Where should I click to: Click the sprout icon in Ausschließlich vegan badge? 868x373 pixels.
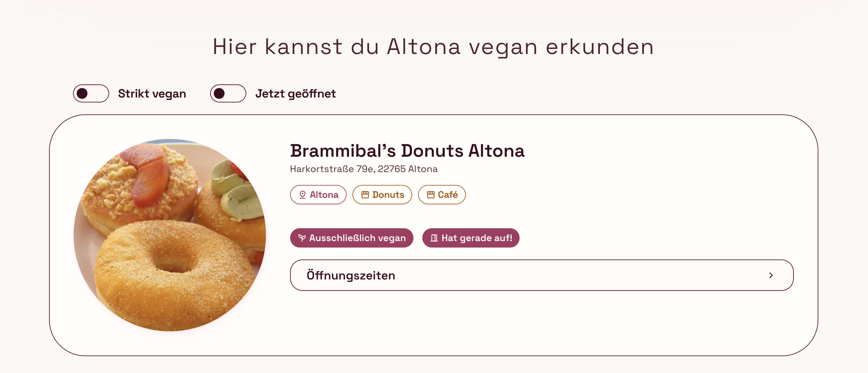click(x=302, y=238)
